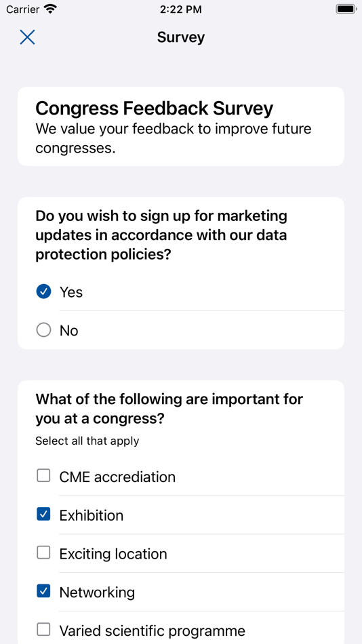This screenshot has height=644, width=362.
Task: Uncheck the Exhibition checkbox
Action: click(43, 515)
